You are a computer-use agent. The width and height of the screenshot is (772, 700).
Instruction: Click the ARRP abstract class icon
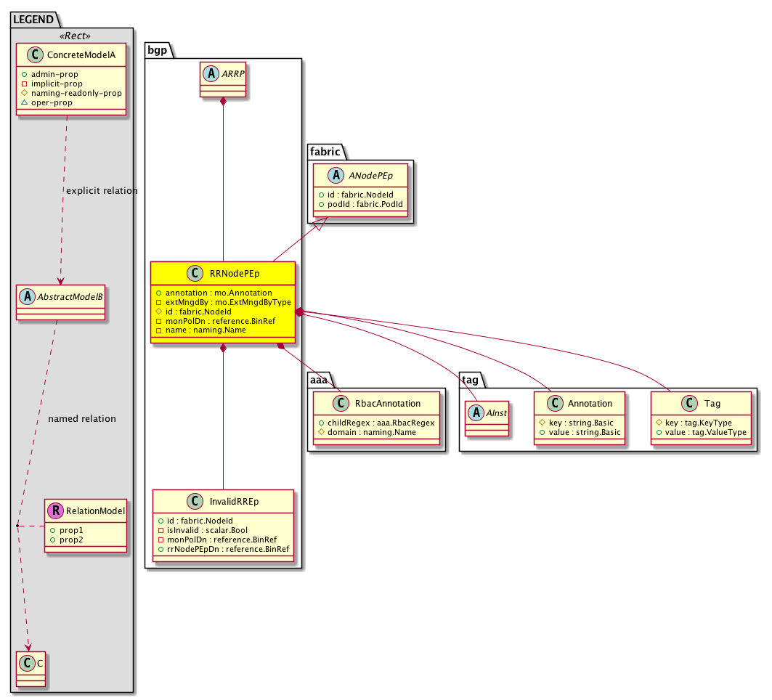click(x=210, y=75)
